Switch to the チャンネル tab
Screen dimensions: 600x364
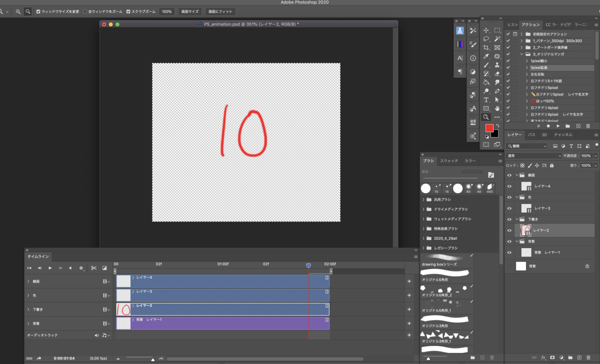[563, 135]
